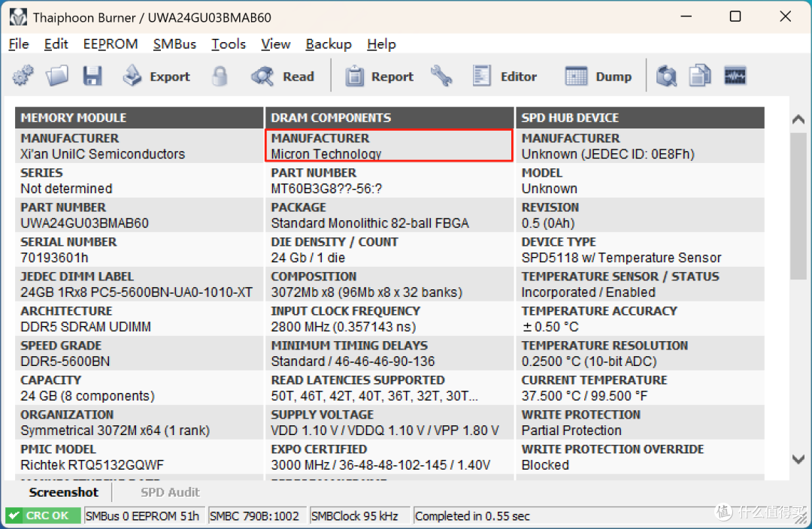Open the Tools menu

click(x=229, y=44)
